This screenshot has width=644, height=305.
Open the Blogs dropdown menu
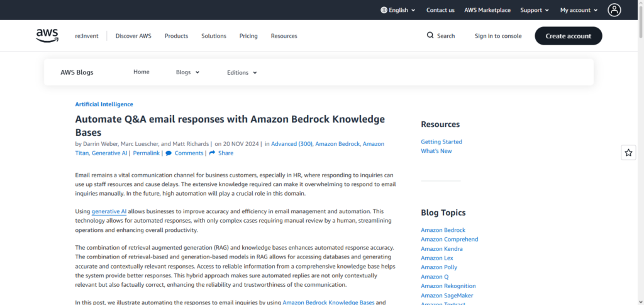coord(187,72)
